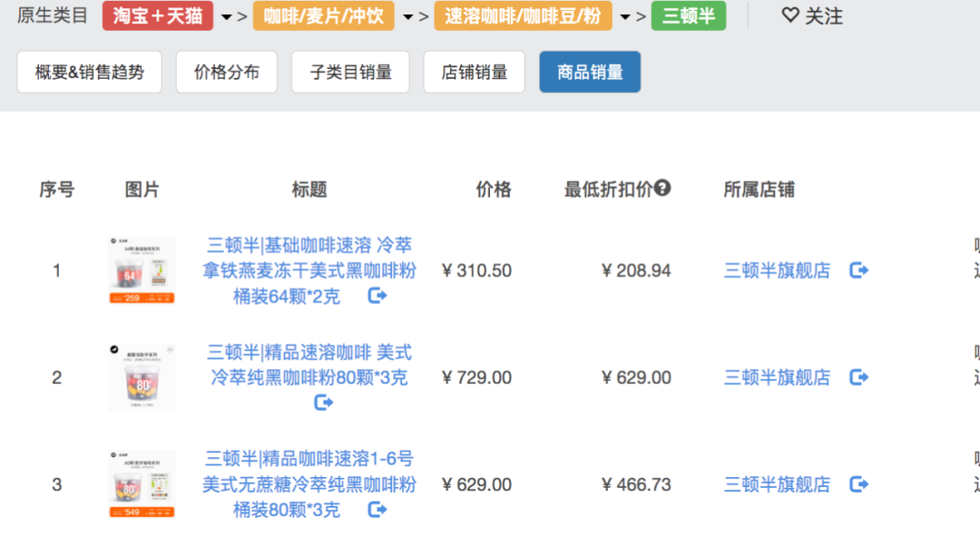This screenshot has width=980, height=536.
Task: Open store link icon in row 2
Action: point(858,377)
